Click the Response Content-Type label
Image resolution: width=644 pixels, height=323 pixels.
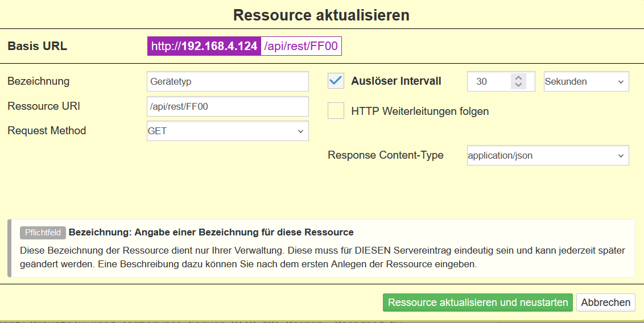click(x=386, y=155)
